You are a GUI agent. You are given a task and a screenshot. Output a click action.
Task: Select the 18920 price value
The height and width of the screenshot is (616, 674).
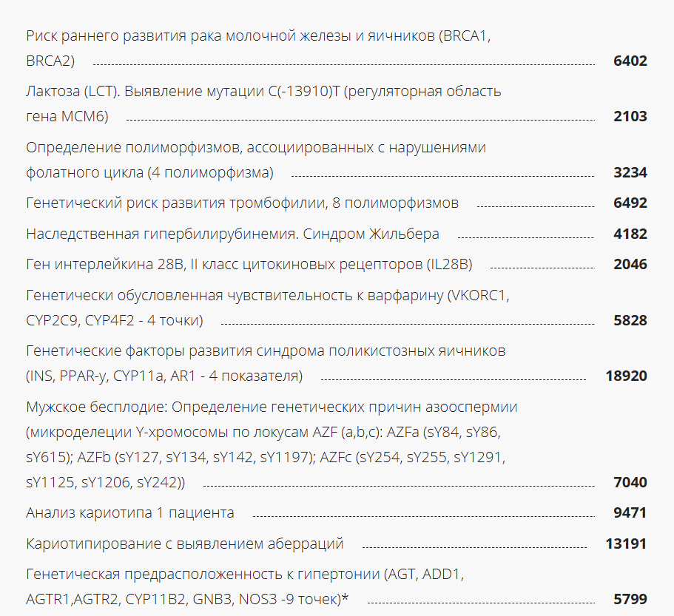click(626, 376)
